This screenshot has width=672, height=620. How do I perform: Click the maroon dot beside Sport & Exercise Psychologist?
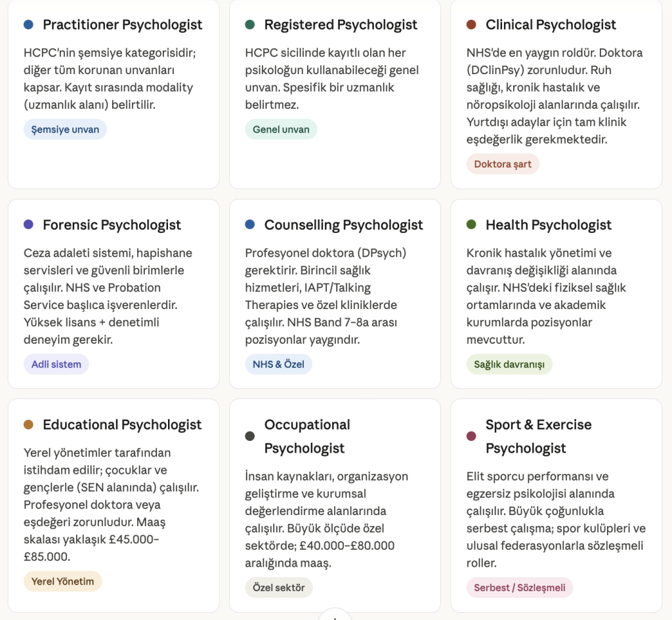[x=471, y=436]
